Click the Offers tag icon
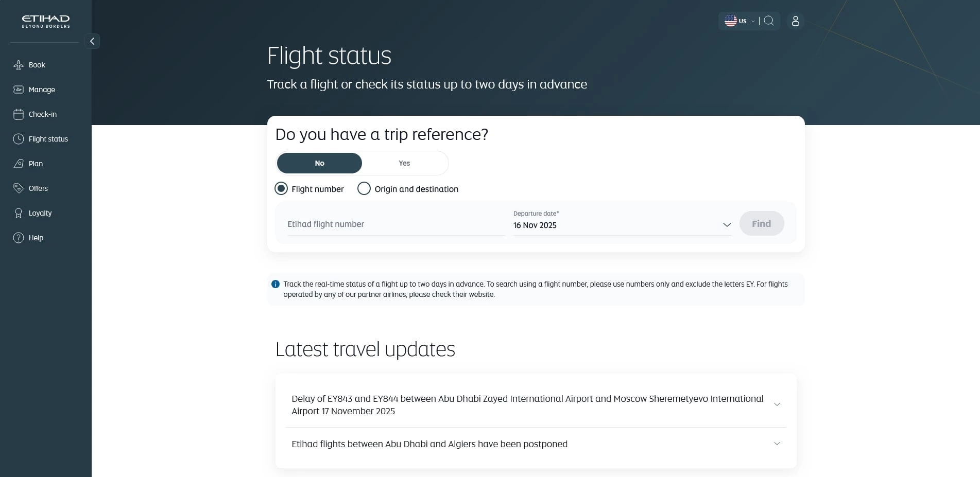 [x=19, y=188]
